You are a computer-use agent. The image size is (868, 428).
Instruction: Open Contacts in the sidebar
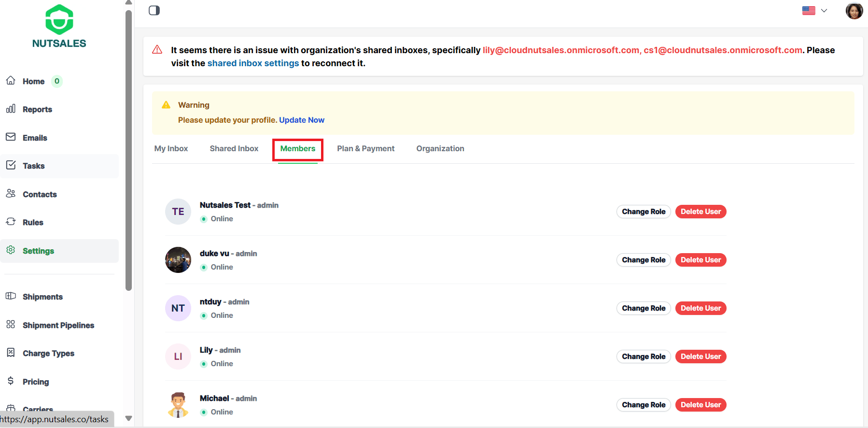40,195
